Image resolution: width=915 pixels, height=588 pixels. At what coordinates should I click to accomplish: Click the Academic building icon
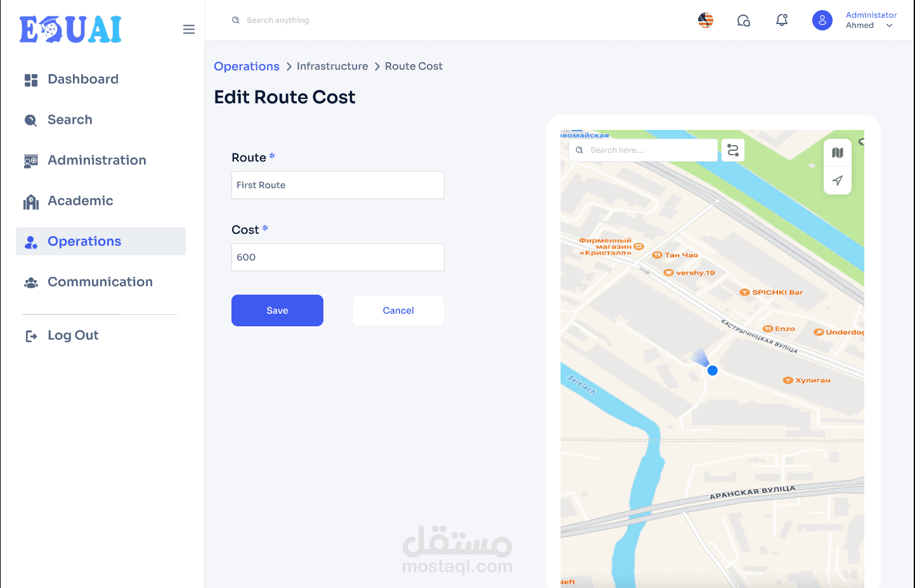[31, 202]
